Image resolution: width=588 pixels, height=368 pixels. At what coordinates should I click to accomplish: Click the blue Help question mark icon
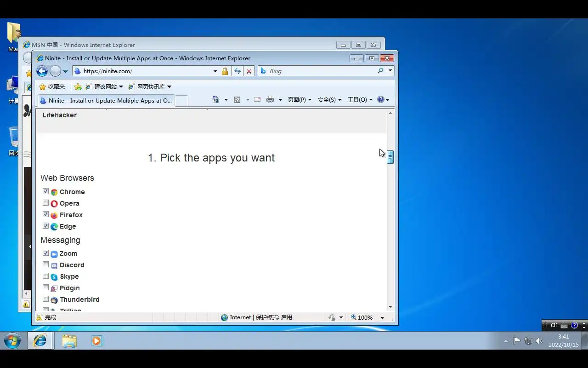[381, 99]
